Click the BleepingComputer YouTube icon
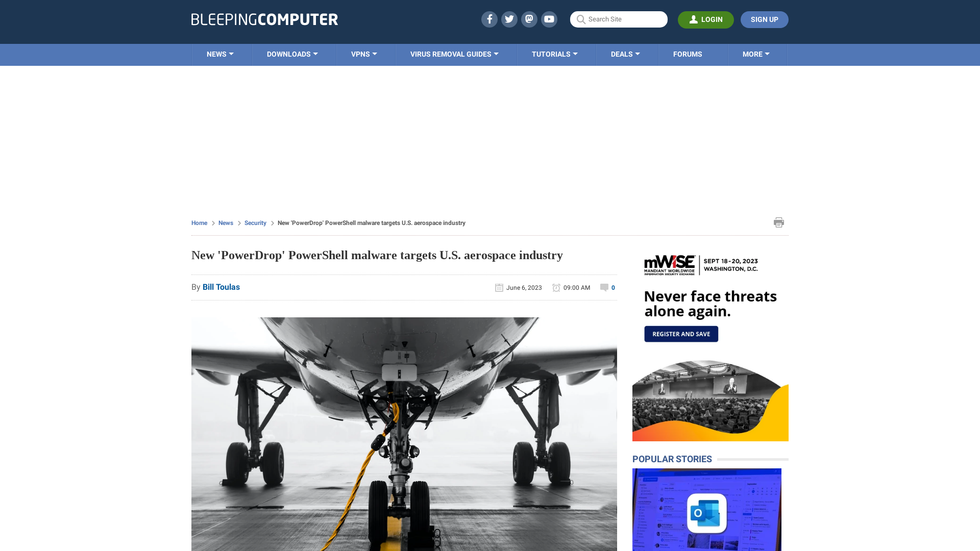This screenshot has height=551, width=980. click(549, 19)
